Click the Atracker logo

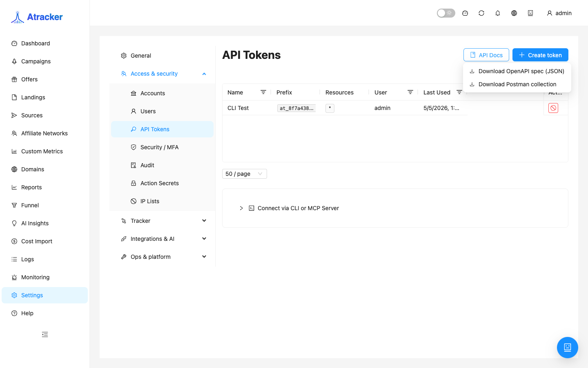point(37,17)
